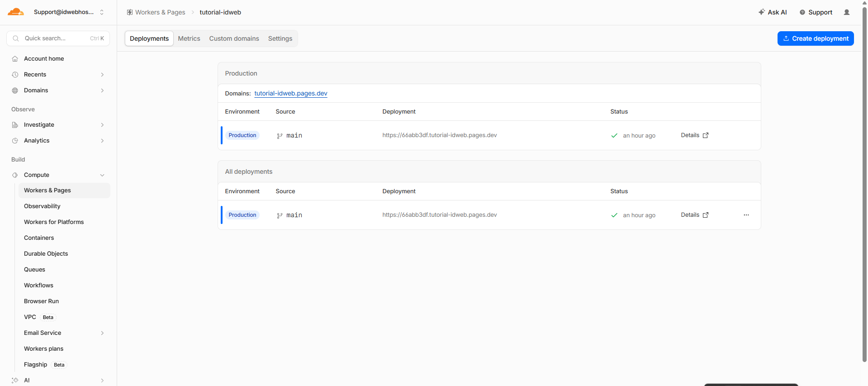Expand the Recents submenu chevron
The image size is (868, 386).
coord(102,75)
